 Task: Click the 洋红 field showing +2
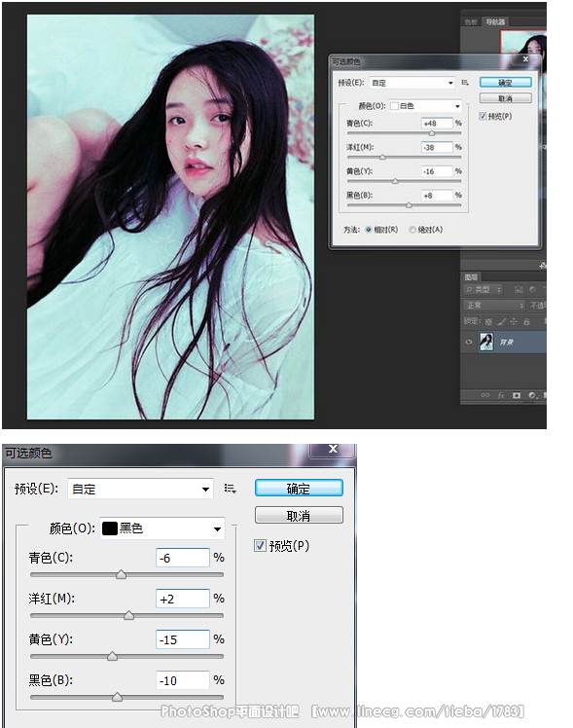tap(183, 599)
